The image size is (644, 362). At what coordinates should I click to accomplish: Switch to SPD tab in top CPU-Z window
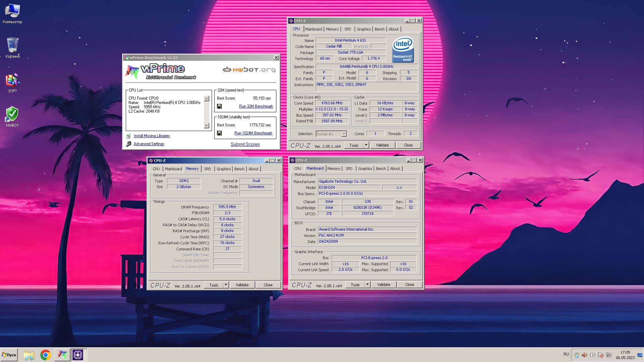[x=348, y=29]
